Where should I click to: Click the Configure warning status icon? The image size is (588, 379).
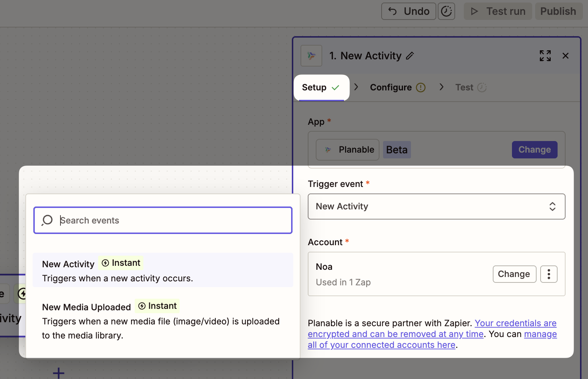(x=420, y=88)
